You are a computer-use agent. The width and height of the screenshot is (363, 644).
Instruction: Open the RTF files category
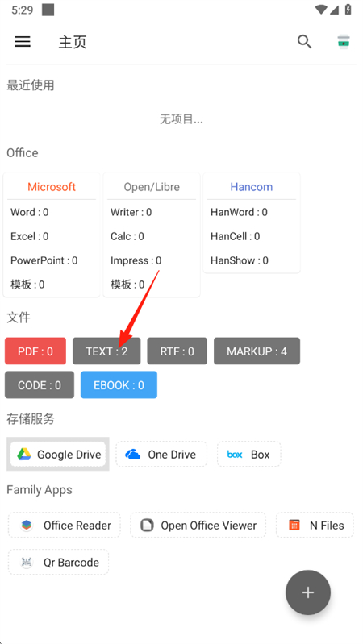click(x=177, y=351)
